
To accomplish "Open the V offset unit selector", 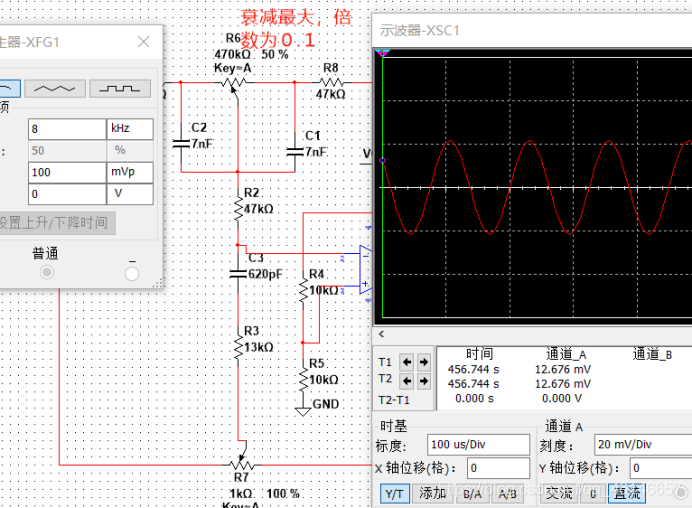I will [130, 194].
